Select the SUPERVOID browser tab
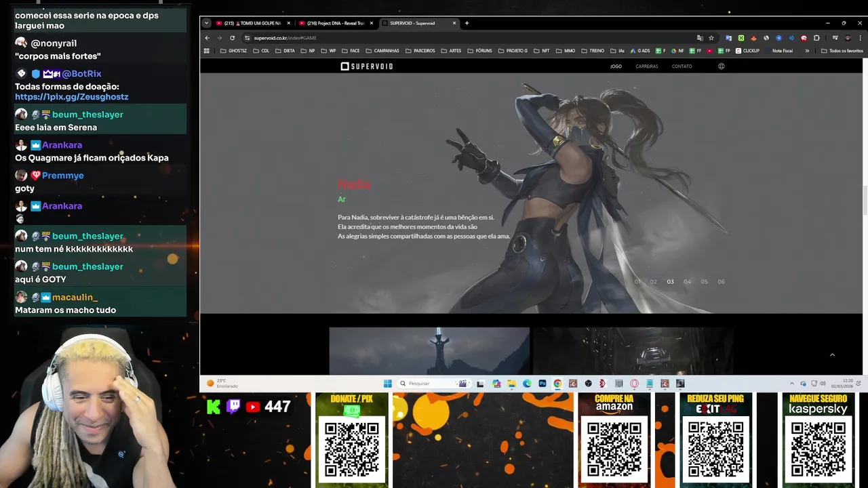This screenshot has width=868, height=488. pos(412,23)
